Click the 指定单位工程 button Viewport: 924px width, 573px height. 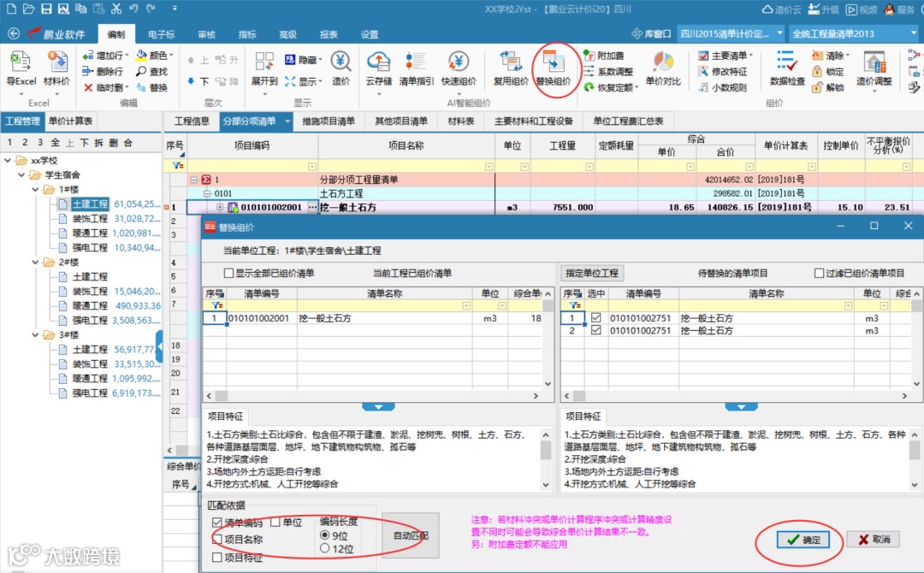click(x=592, y=273)
